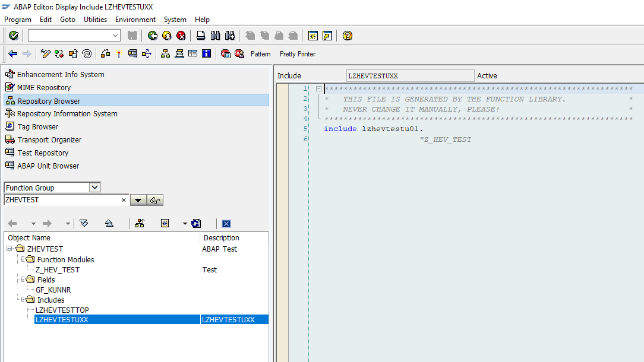This screenshot has height=362, width=644.
Task: Click the Find Next icon
Action: [x=229, y=35]
